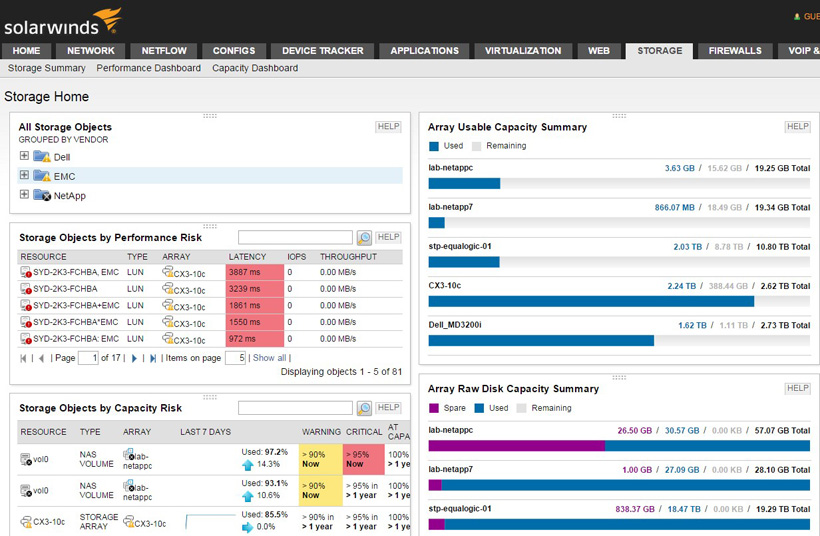Image resolution: width=820 pixels, height=536 pixels.
Task: Click the next page arrow in pagination
Action: (x=135, y=358)
